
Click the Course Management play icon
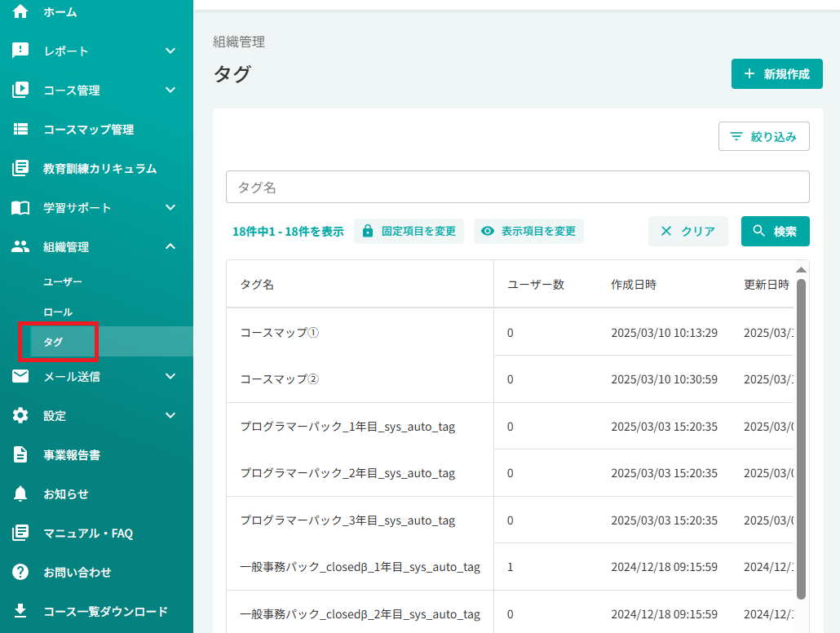click(20, 90)
